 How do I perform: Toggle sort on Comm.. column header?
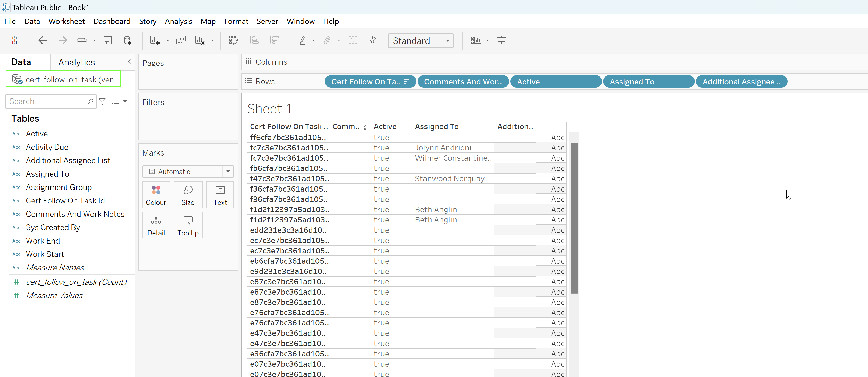[x=365, y=127]
